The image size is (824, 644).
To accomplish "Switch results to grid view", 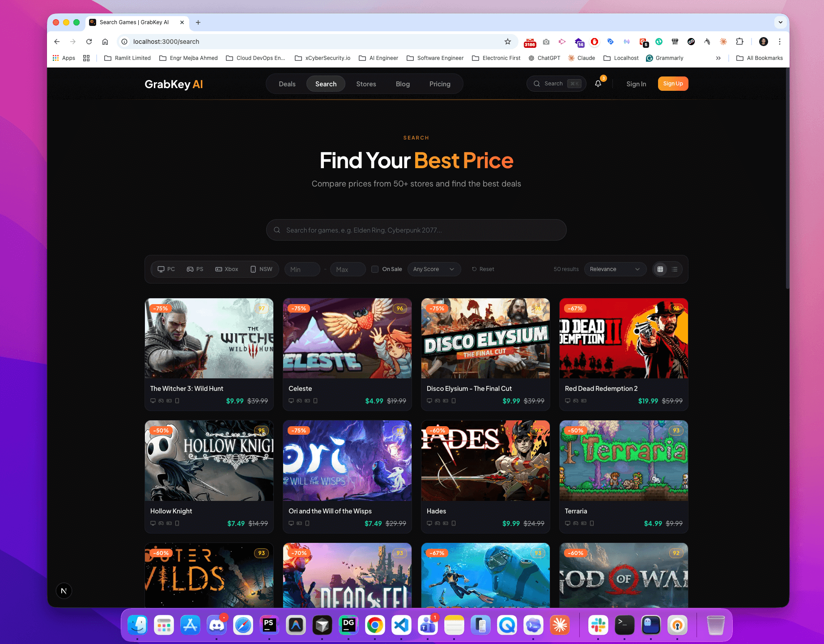I will click(660, 269).
